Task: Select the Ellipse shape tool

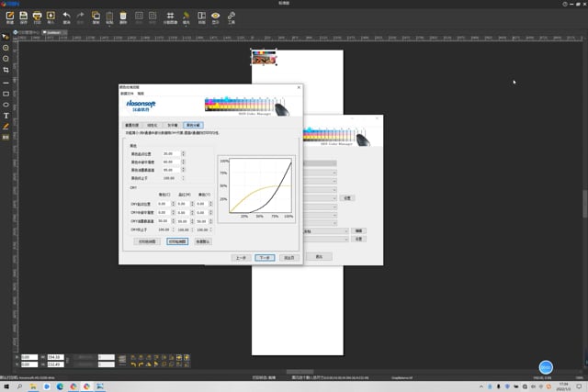Action: click(6, 105)
